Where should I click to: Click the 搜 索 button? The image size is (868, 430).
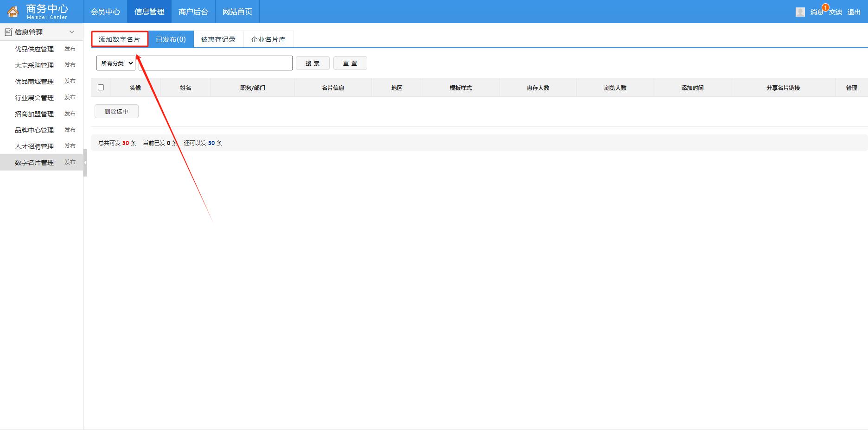(x=313, y=63)
